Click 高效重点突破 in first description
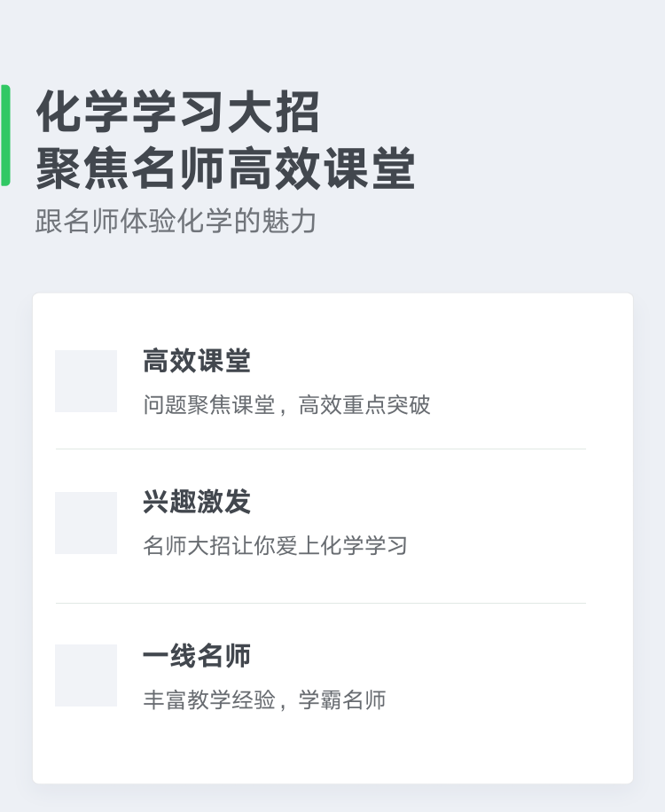 [x=364, y=405]
